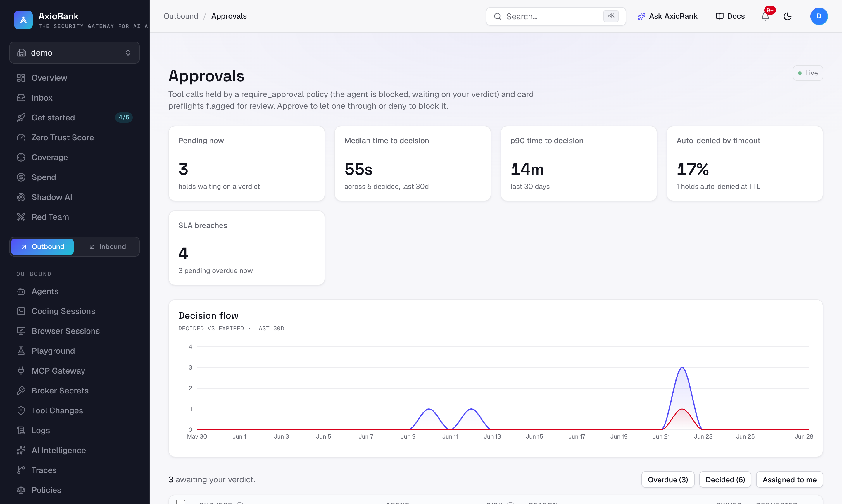Open the Zero Trust Score page
Viewport: 842px width, 504px height.
(x=74, y=137)
